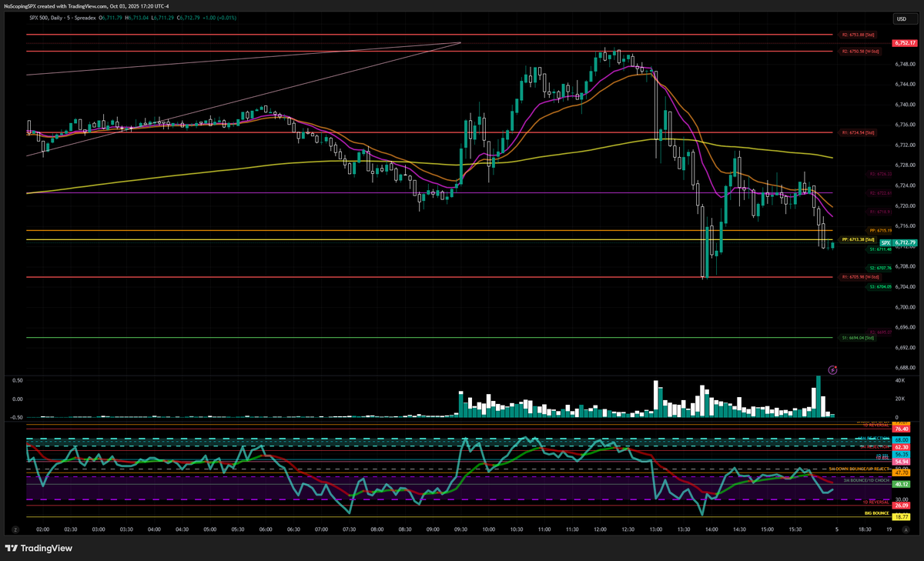Click the purple lightning bolt icon
Screen dimensions: 924x561
tap(832, 370)
